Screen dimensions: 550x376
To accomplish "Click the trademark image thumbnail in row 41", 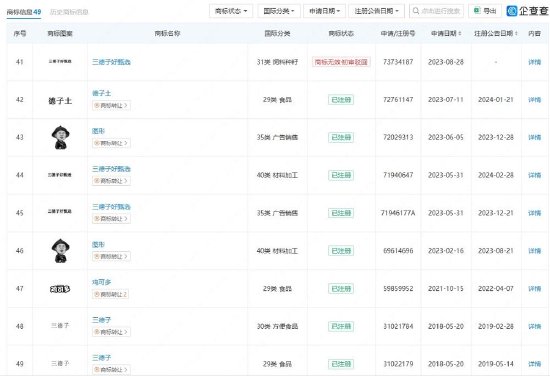I will point(60,61).
